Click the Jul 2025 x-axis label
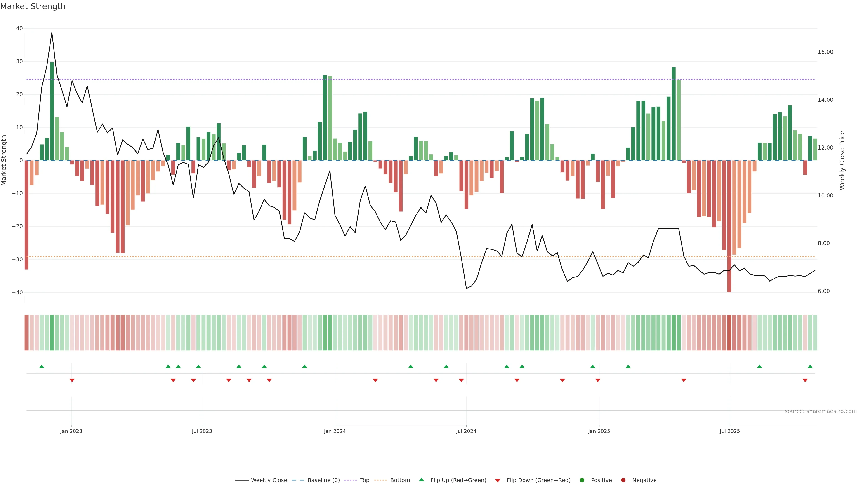 [x=729, y=431]
